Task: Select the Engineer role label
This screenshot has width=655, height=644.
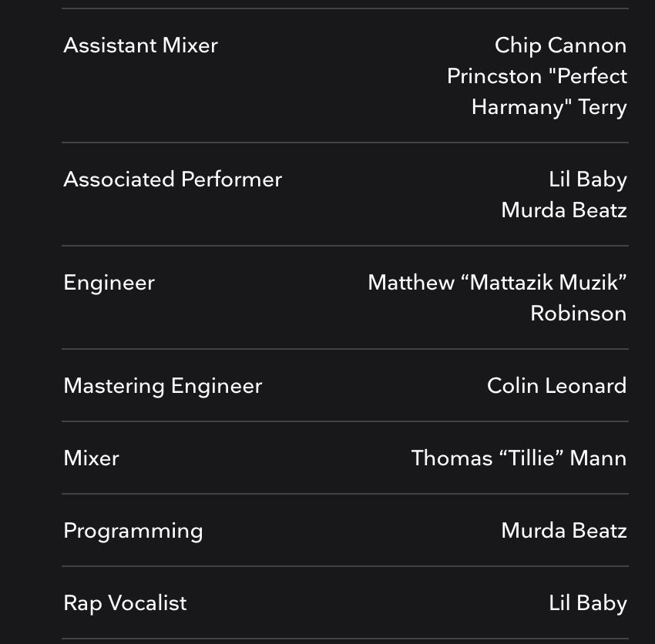Action: [x=109, y=283]
